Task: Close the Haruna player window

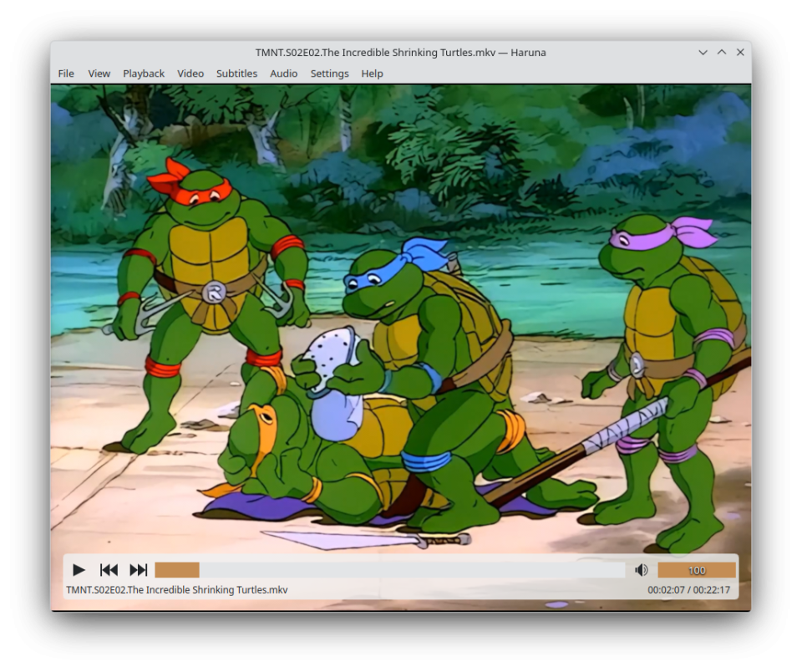Action: (740, 52)
